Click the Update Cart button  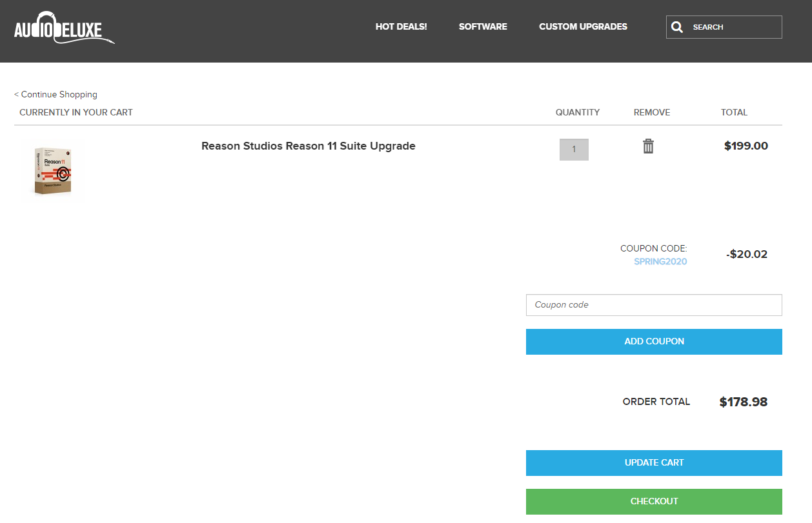tap(654, 463)
